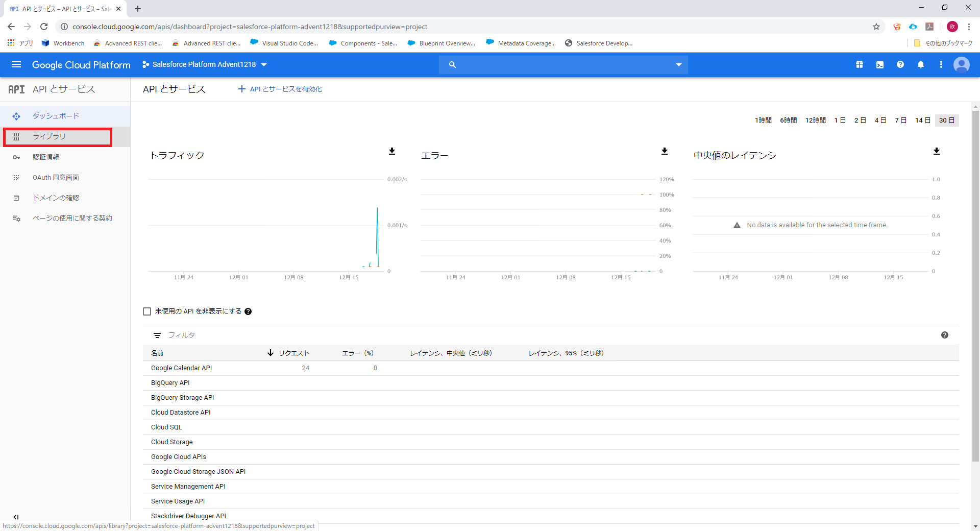Click the table help icon beside filter
Image resolution: width=980 pixels, height=531 pixels.
(945, 335)
